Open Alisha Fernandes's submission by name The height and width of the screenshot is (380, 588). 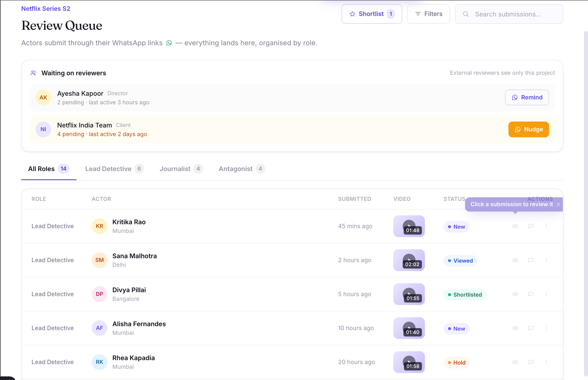tap(139, 324)
